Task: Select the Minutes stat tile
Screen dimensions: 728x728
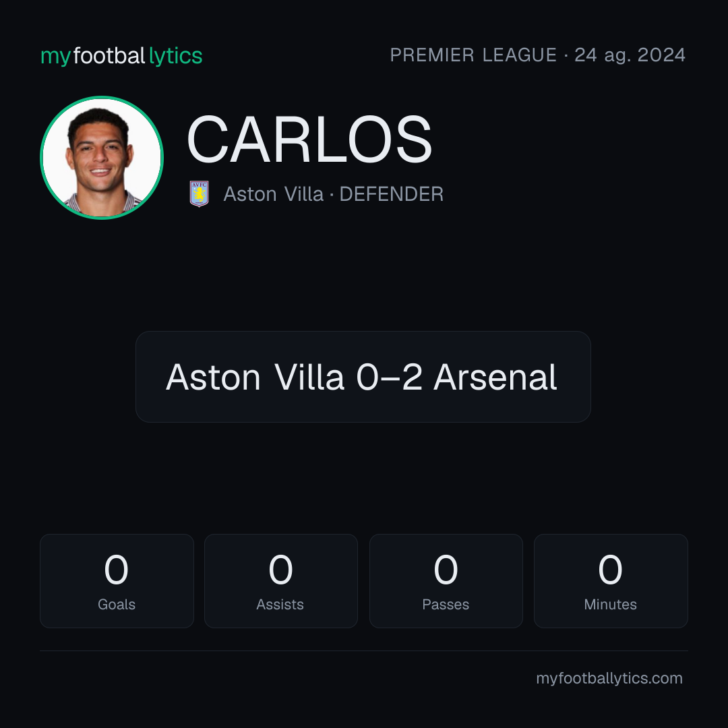Action: click(611, 581)
